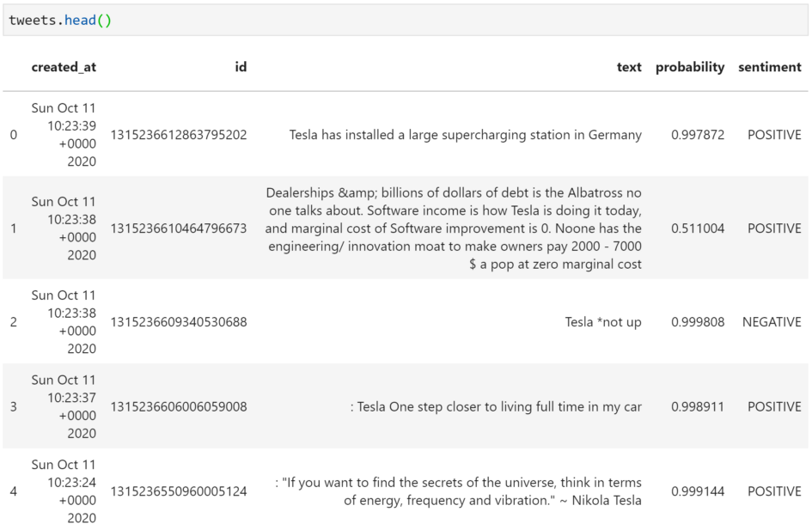Select the probability column header
The width and height of the screenshot is (812, 530).
click(690, 67)
